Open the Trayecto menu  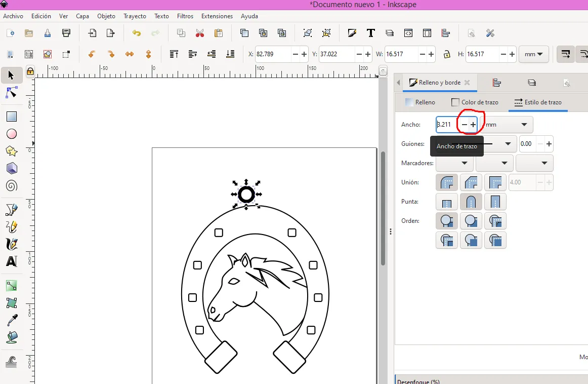coord(135,16)
